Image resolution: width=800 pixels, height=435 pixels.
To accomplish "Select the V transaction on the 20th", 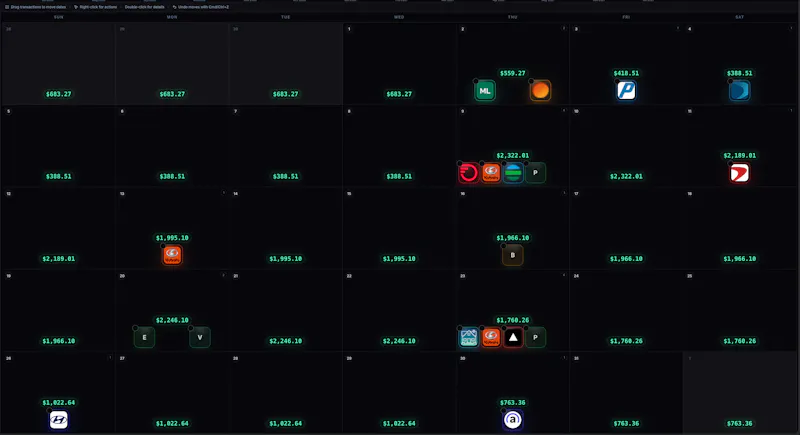I will tap(200, 338).
